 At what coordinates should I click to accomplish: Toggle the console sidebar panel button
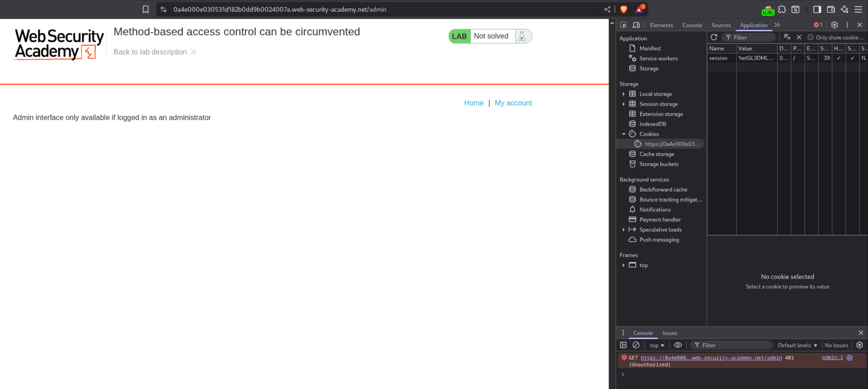tap(623, 345)
